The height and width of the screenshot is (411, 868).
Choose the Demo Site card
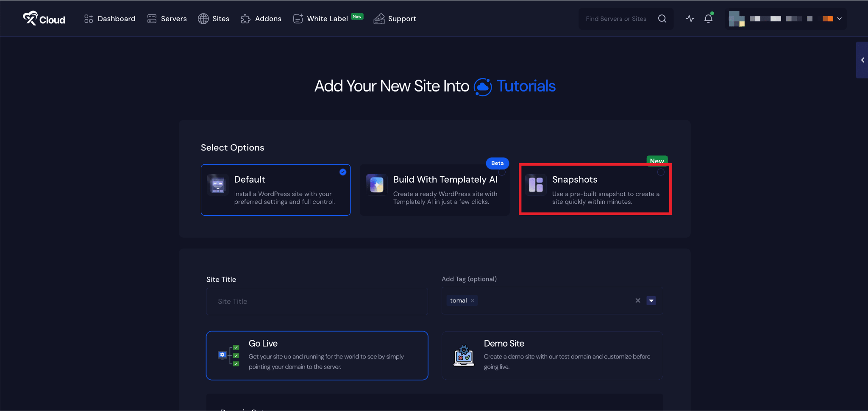(x=552, y=355)
